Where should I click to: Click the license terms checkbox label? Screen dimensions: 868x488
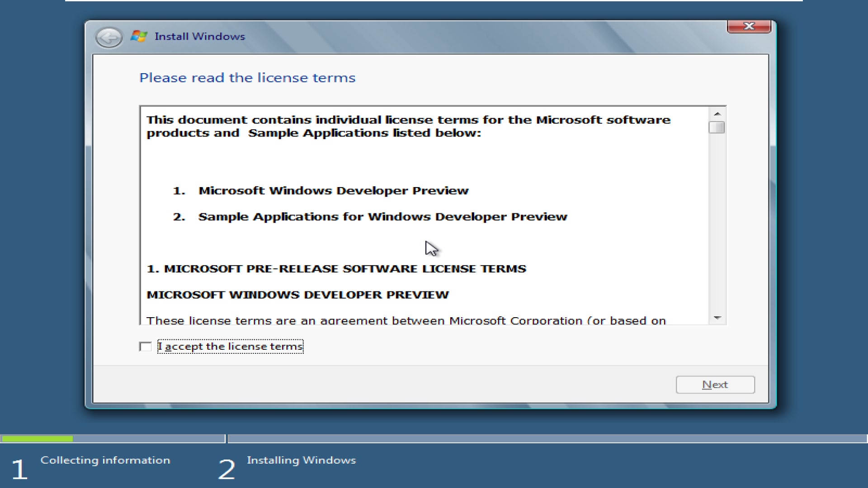[230, 346]
